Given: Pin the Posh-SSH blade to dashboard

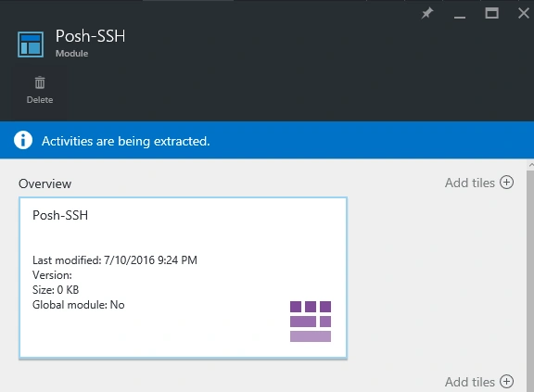Looking at the screenshot, I should (427, 14).
